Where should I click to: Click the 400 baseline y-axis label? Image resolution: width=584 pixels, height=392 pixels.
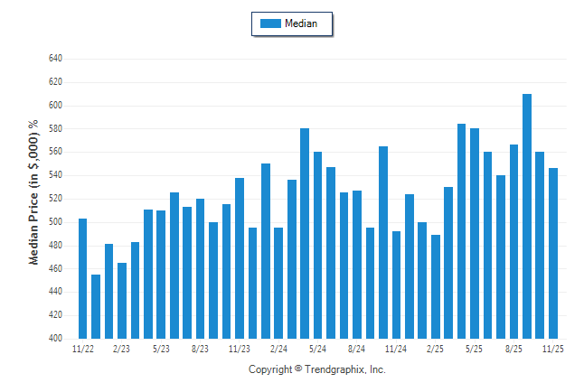[53, 339]
